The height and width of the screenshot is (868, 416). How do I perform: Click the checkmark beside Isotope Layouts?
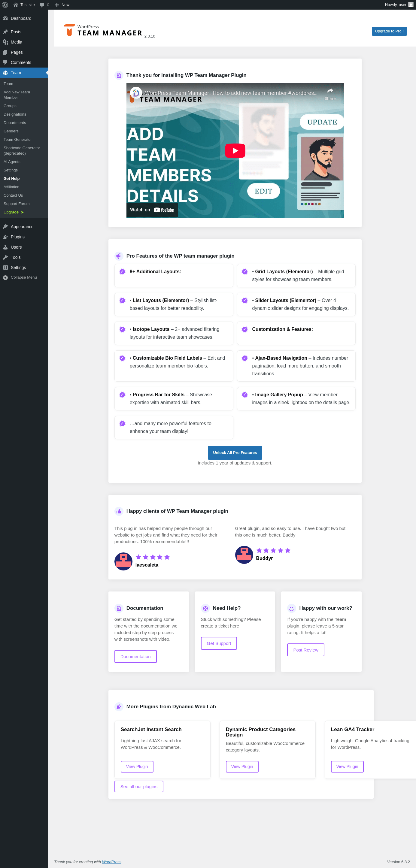point(122,329)
